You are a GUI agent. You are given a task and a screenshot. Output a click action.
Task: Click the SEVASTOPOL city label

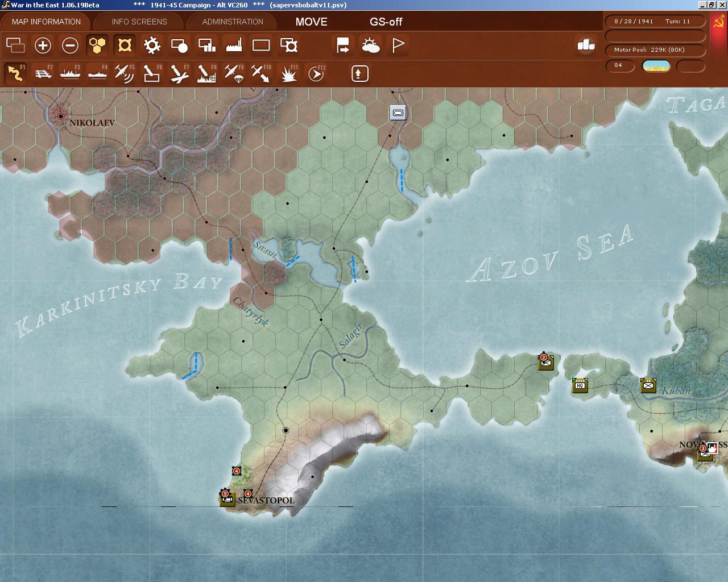click(266, 500)
